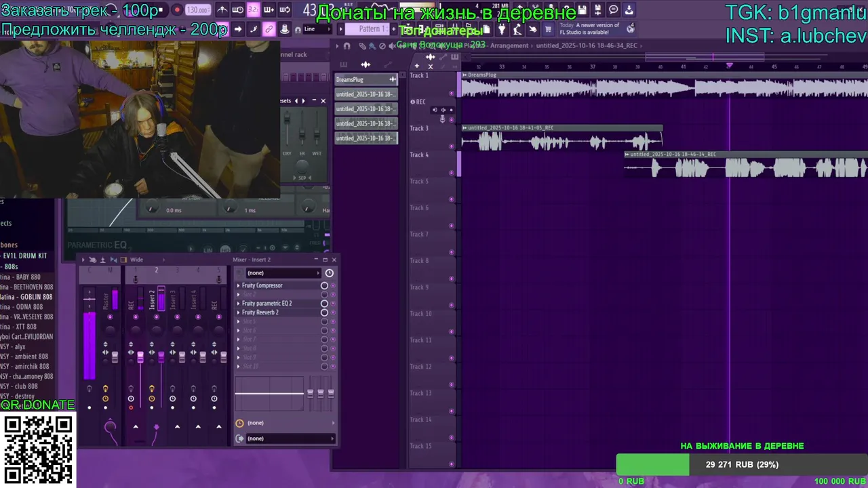
Task: Show audio clips in the playlist picker
Action: [x=366, y=64]
